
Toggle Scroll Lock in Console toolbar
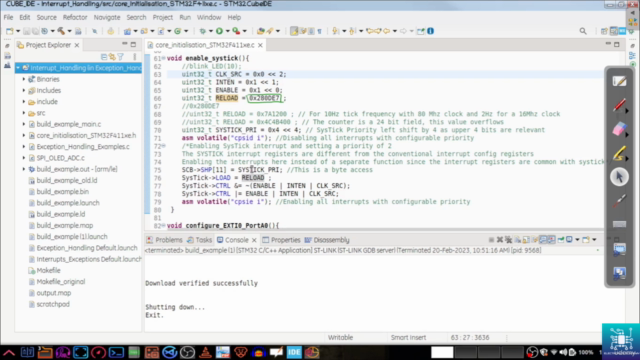tap(526, 240)
